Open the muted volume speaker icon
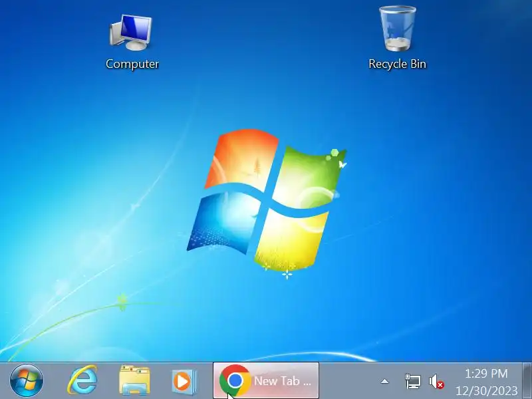Image resolution: width=532 pixels, height=399 pixels. click(x=436, y=381)
